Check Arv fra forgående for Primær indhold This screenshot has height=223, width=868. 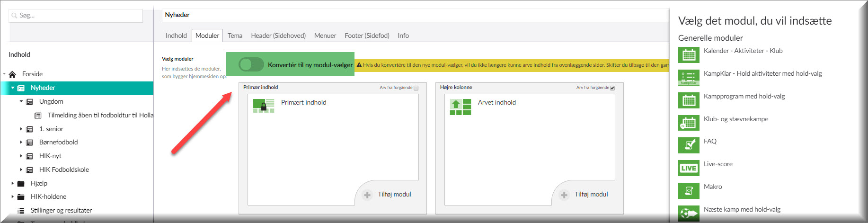pos(416,88)
